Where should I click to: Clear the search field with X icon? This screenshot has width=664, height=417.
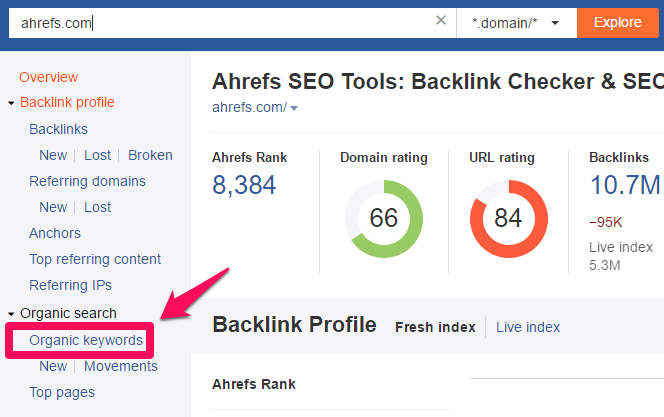point(441,20)
